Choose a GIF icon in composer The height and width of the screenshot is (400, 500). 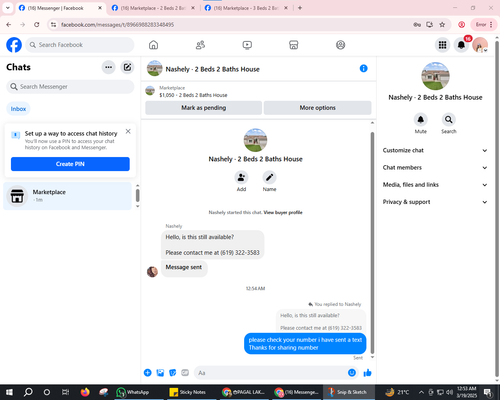pos(185,373)
